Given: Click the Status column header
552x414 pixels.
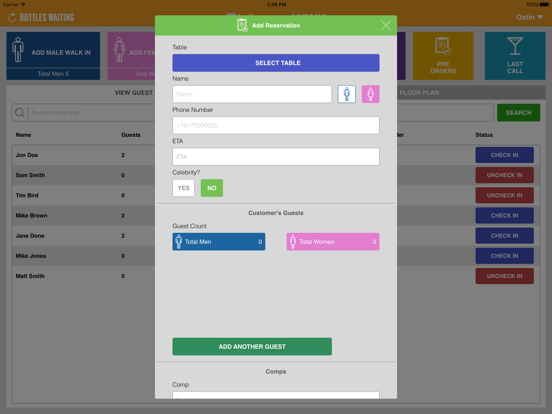Looking at the screenshot, I should (x=484, y=135).
